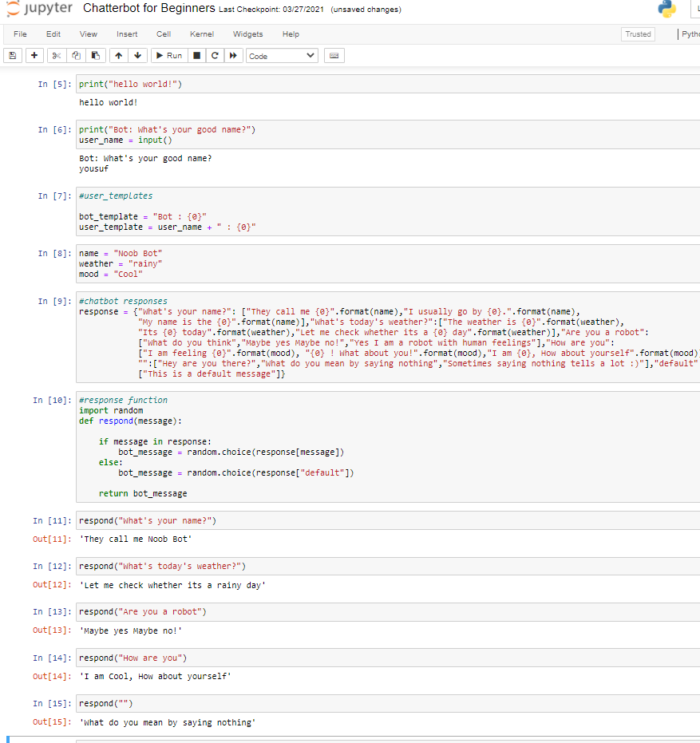Open the cell type Code dropdown
700x743 pixels.
pos(282,56)
